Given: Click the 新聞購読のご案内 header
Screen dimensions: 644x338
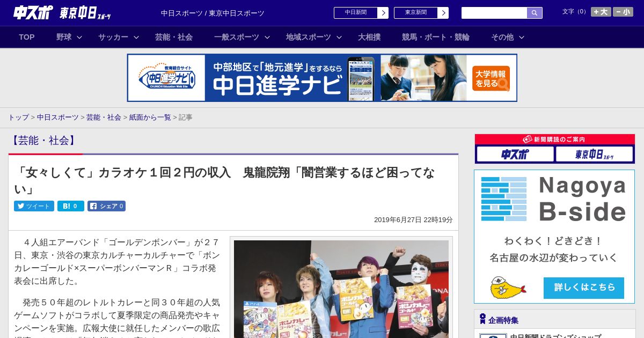Looking at the screenshot, I should click(x=554, y=139).
